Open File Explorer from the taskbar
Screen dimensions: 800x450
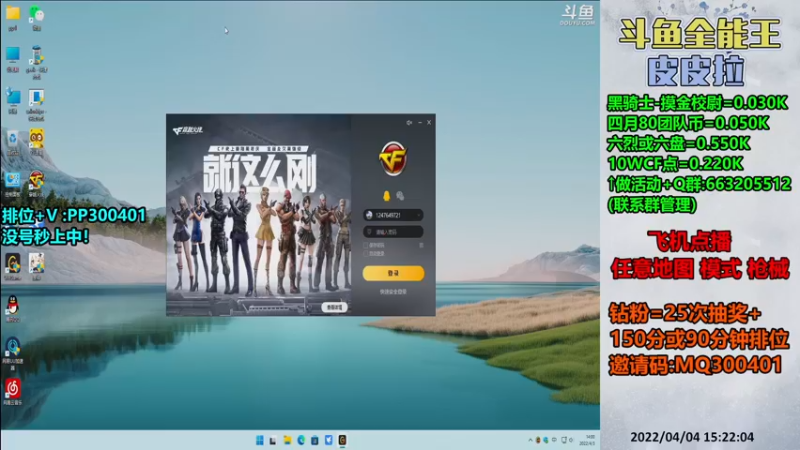[x=287, y=440]
